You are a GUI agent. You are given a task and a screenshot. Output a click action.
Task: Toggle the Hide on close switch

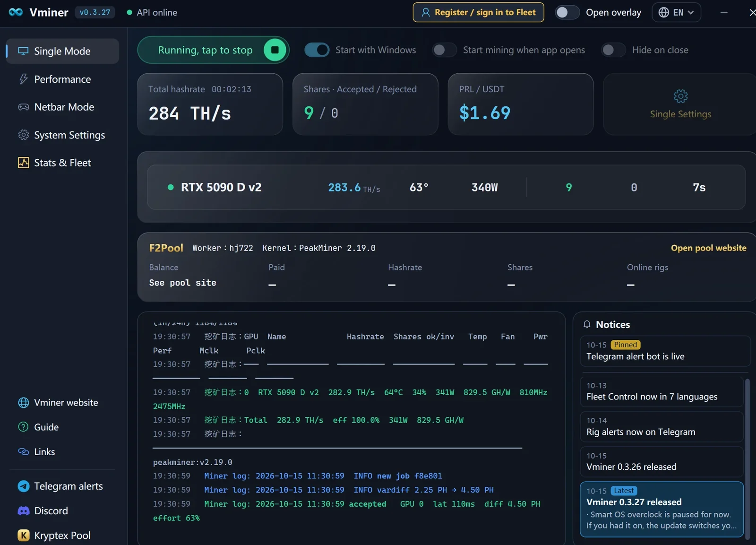(613, 50)
